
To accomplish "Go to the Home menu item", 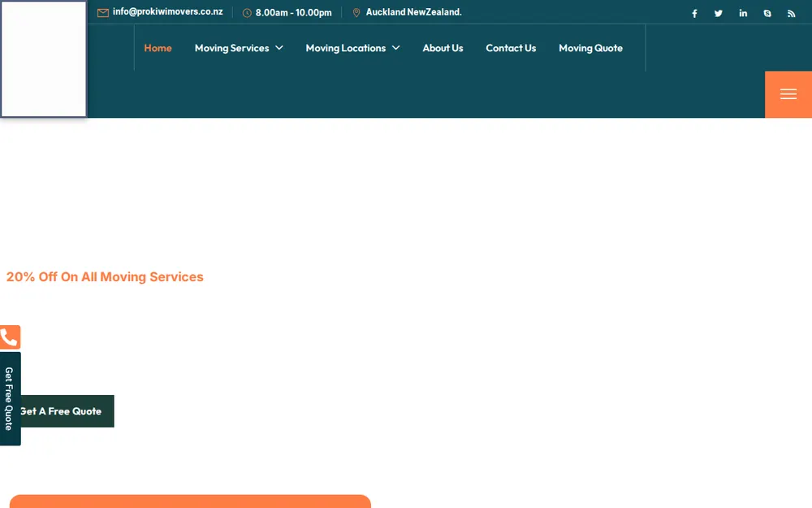I will (x=158, y=48).
